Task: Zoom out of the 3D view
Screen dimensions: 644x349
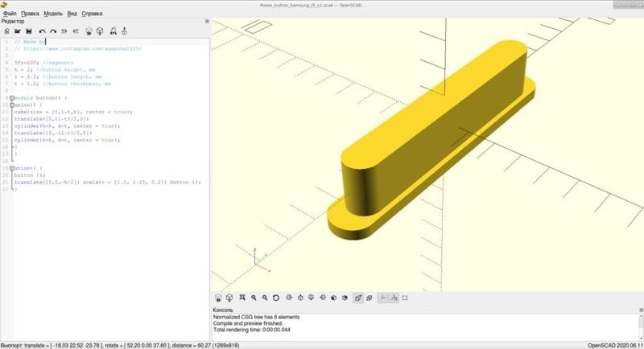Action: tap(265, 298)
